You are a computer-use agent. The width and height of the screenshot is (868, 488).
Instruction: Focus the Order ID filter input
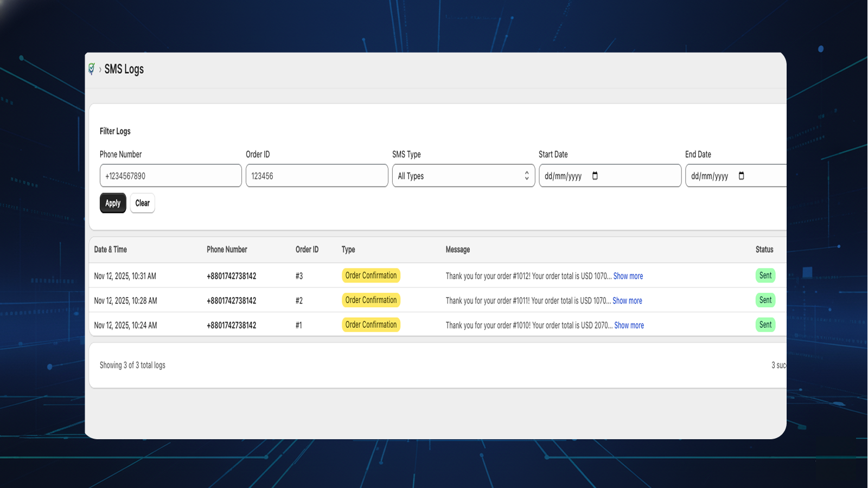coord(317,176)
